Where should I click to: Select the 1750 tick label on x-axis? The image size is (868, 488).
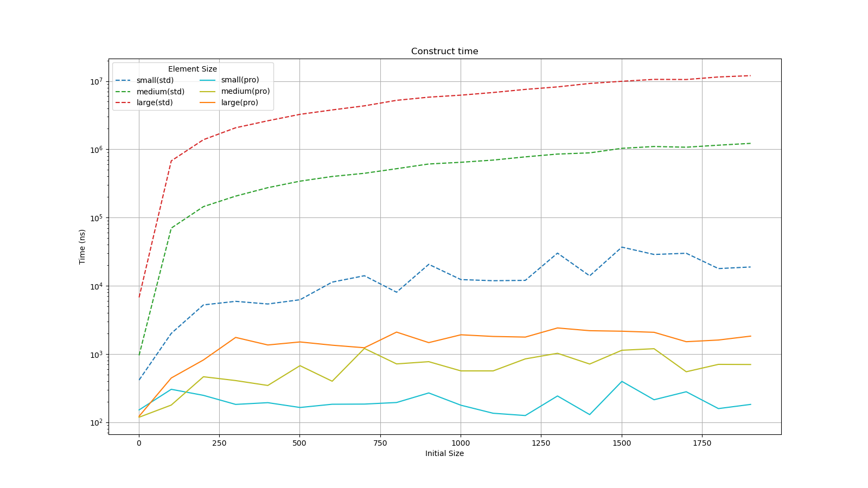(702, 443)
